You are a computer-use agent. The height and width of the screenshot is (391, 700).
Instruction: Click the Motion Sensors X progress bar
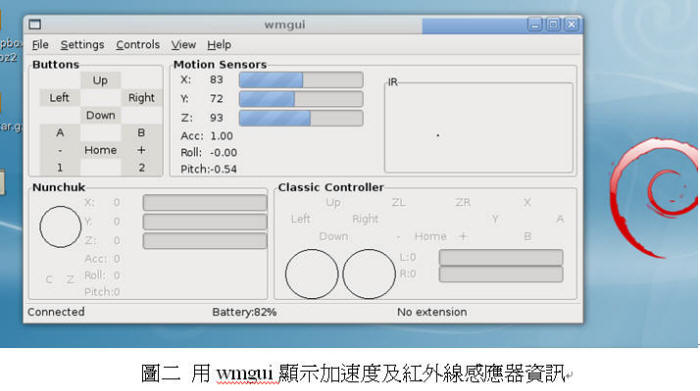pos(301,80)
